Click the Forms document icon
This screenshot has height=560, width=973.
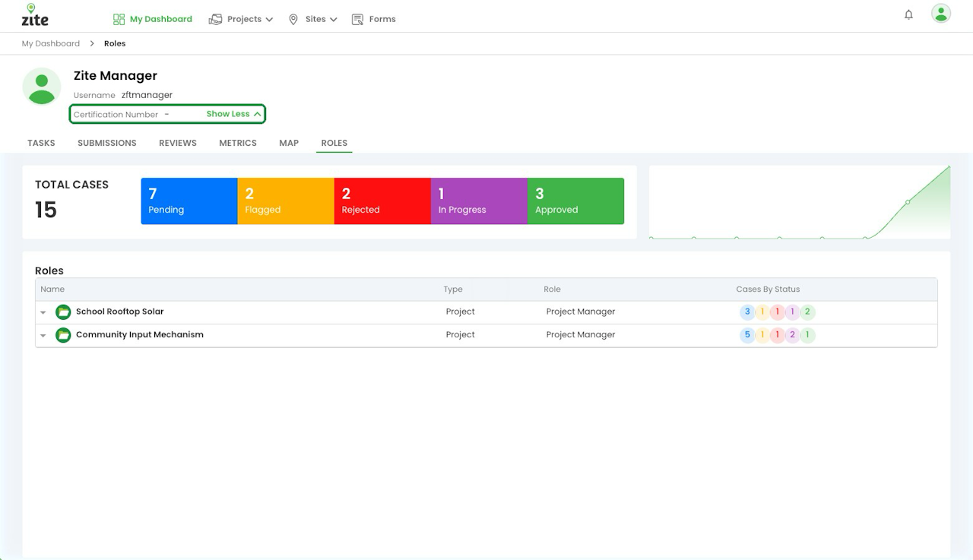point(357,19)
